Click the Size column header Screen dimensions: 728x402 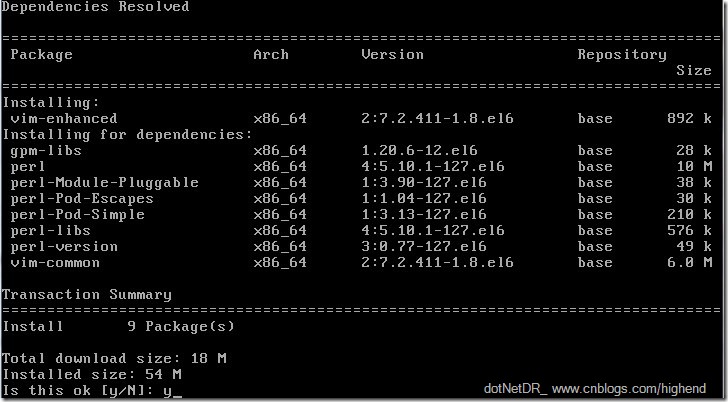point(694,71)
